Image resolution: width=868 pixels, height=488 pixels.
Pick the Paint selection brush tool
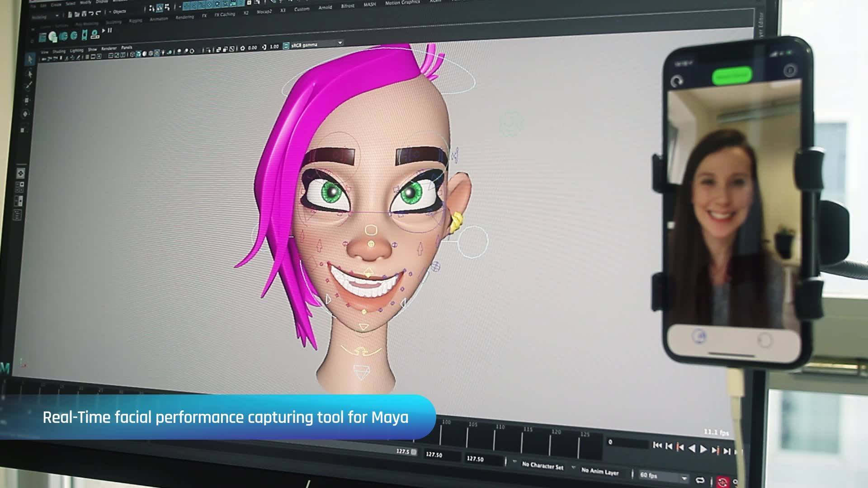click(28, 86)
